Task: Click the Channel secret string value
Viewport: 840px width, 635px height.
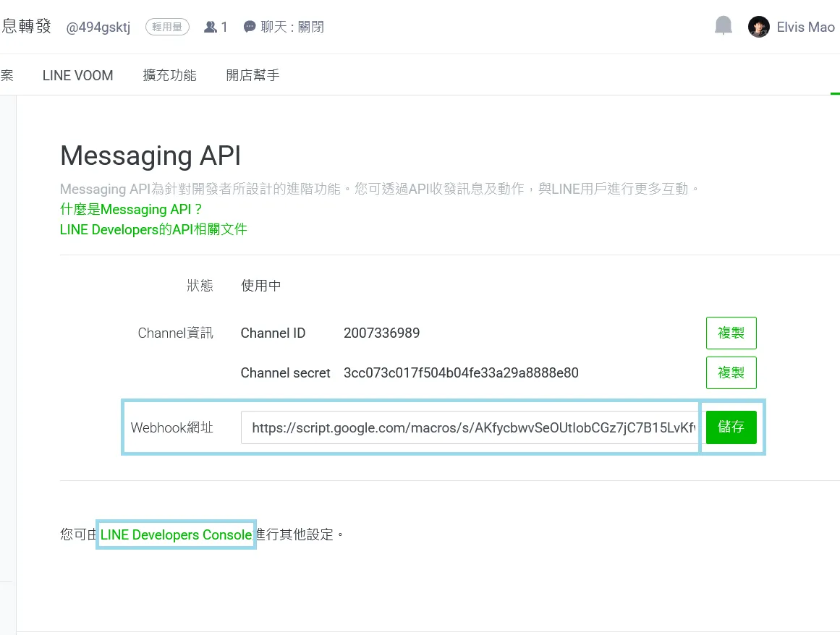Action: [461, 372]
